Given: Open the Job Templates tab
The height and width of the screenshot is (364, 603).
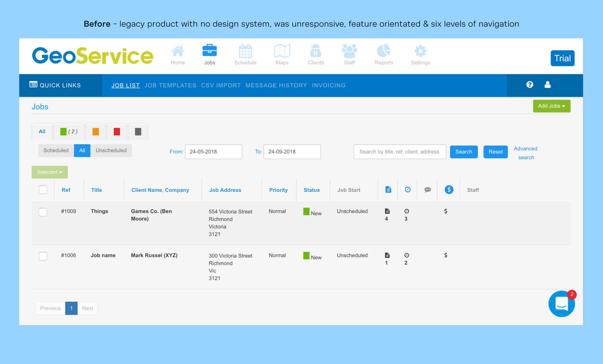Looking at the screenshot, I should [x=170, y=85].
